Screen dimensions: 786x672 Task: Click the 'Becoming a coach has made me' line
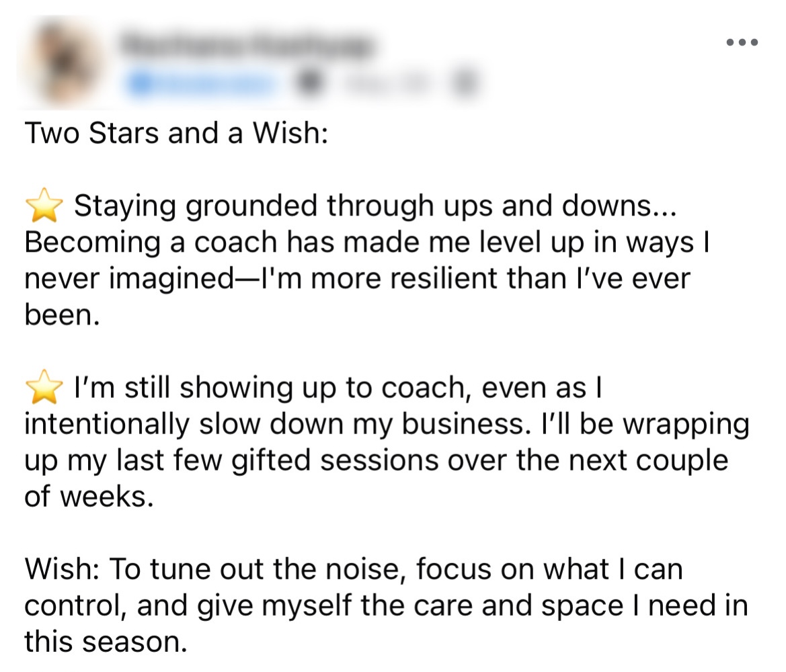[x=367, y=243]
